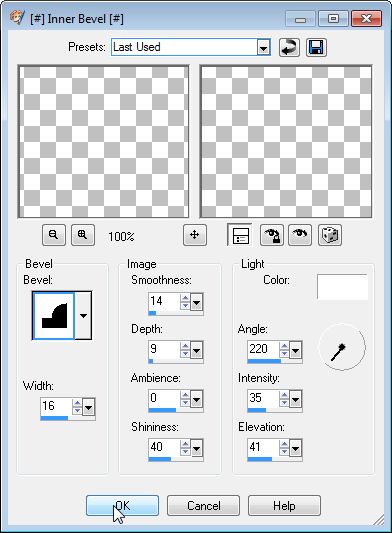The image size is (392, 533).
Task: Click the proof eye icon
Action: [300, 235]
